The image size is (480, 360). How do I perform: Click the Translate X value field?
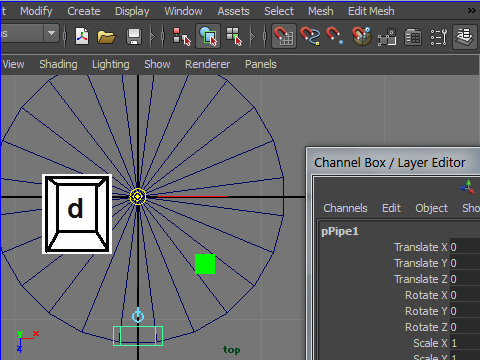(x=465, y=247)
